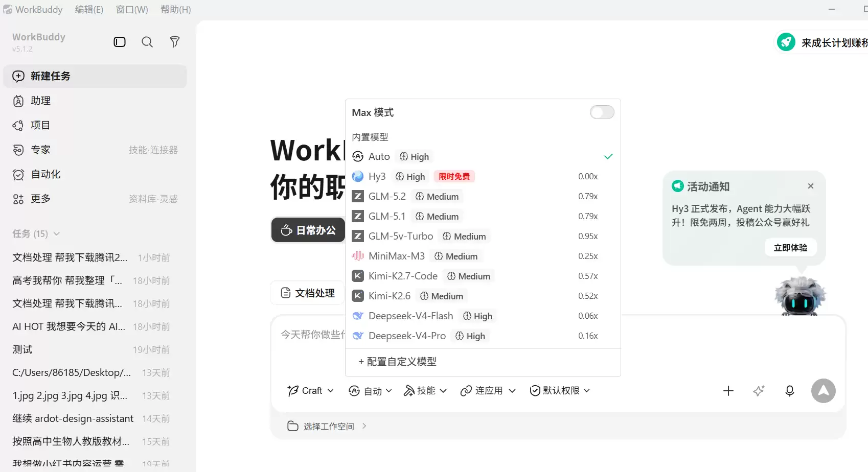Click the robot mascot avatar
Screen dimensions: 868x472
[x=800, y=296]
